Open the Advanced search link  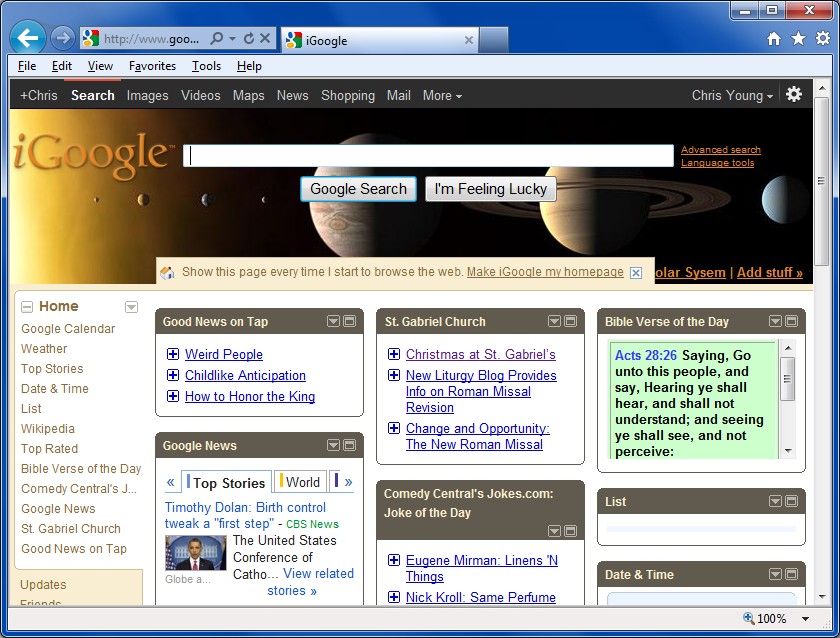721,149
